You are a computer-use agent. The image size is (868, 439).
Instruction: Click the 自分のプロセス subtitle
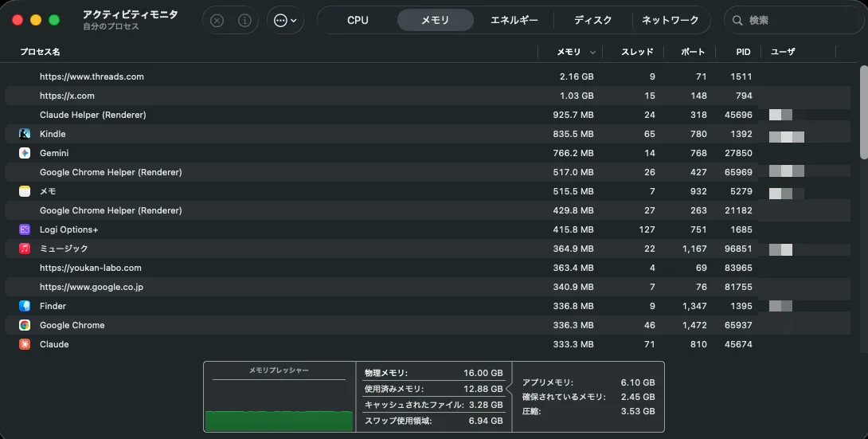click(x=111, y=26)
